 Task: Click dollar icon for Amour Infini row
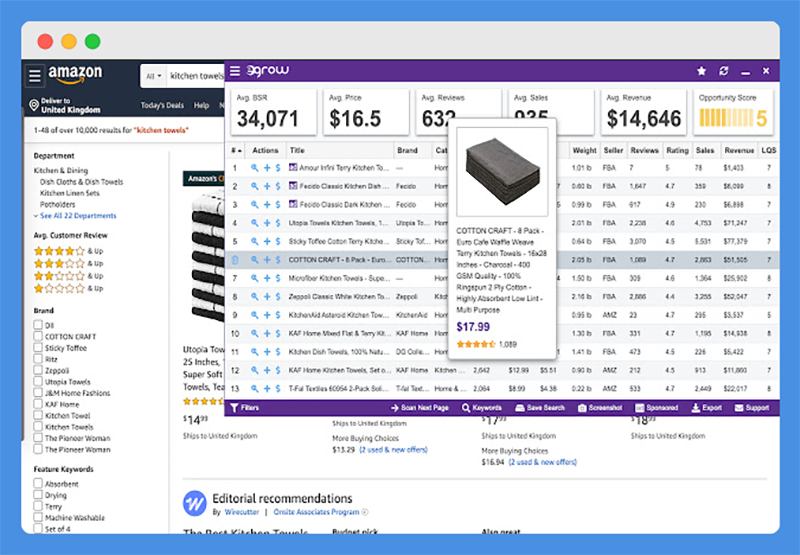[x=278, y=168]
